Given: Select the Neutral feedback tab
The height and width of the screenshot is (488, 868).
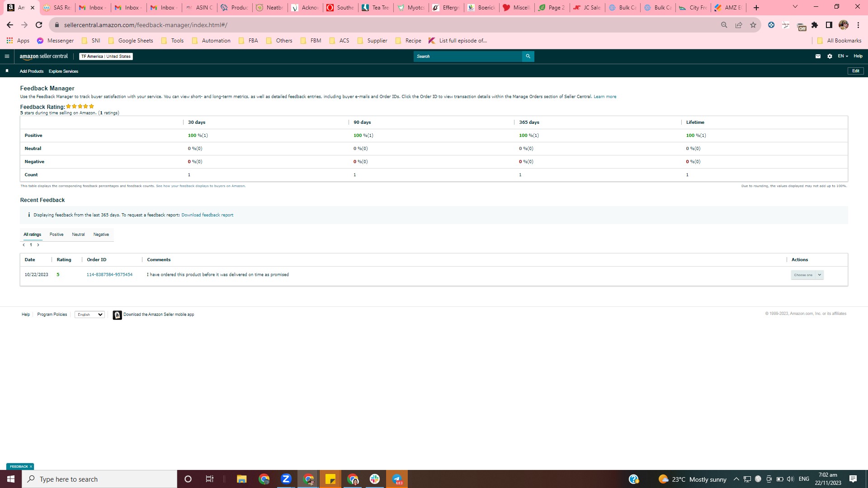Looking at the screenshot, I should point(78,235).
